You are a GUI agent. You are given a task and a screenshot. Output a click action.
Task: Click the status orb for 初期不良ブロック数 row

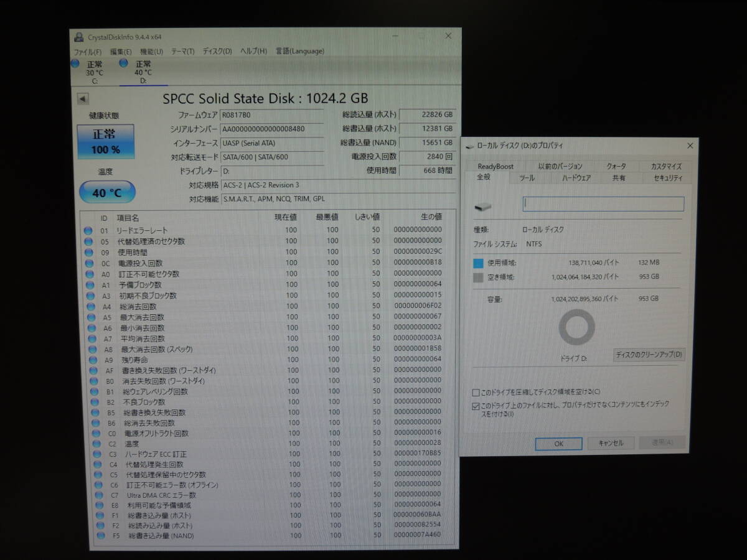90,296
